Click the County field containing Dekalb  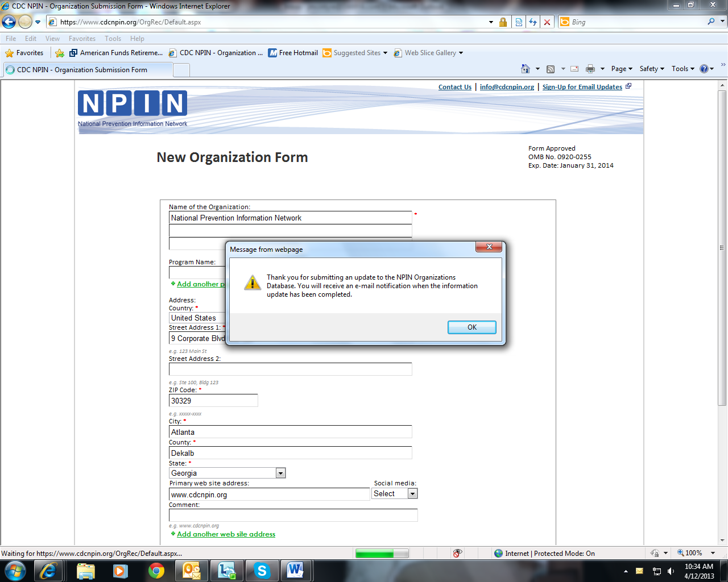(290, 453)
